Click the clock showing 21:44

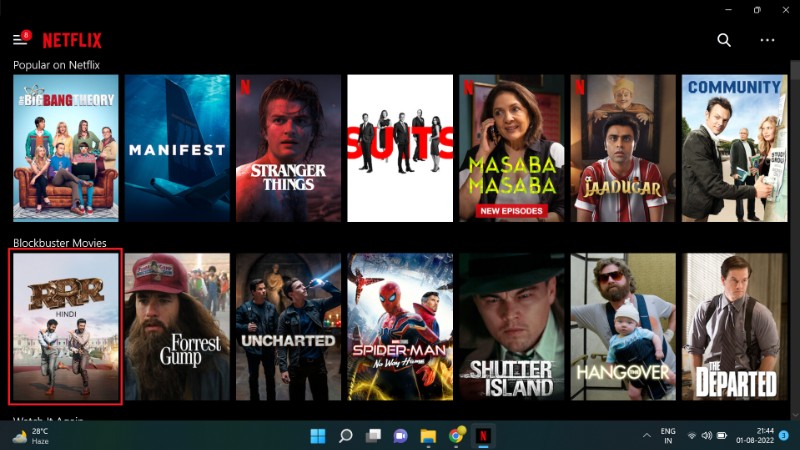(755, 436)
